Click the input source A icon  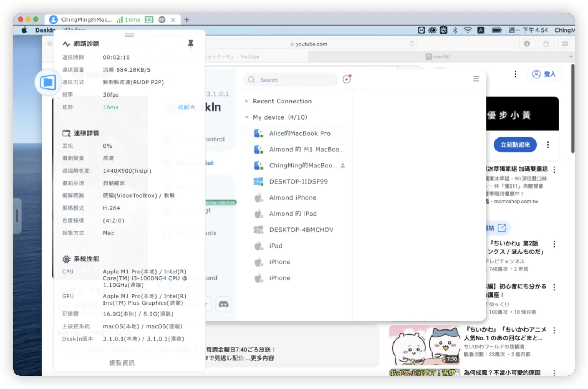pyautogui.click(x=481, y=30)
